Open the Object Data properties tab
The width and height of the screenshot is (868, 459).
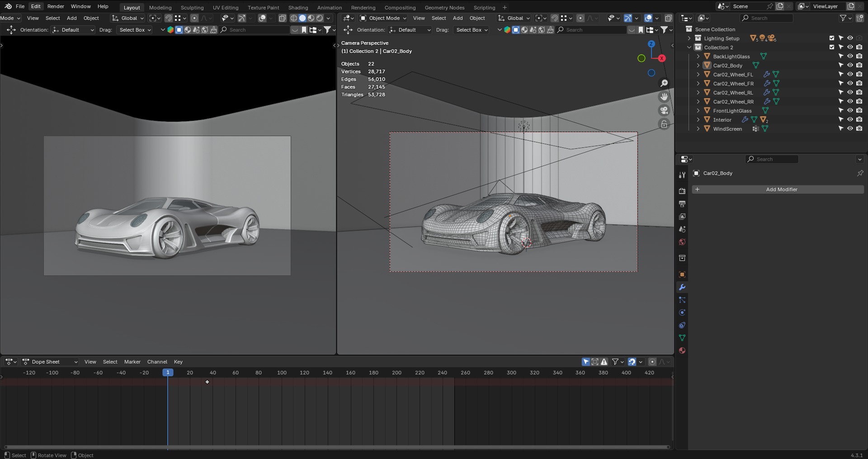pos(682,338)
